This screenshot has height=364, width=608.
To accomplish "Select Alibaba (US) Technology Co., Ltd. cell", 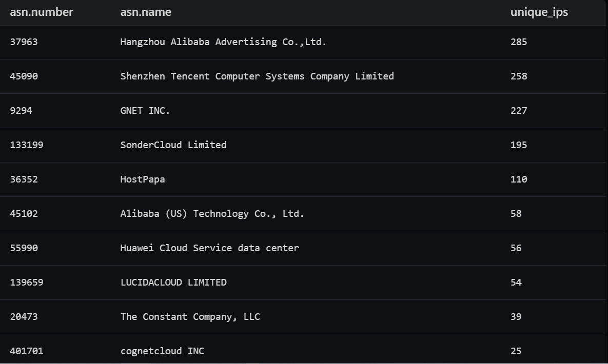I will coord(212,214).
